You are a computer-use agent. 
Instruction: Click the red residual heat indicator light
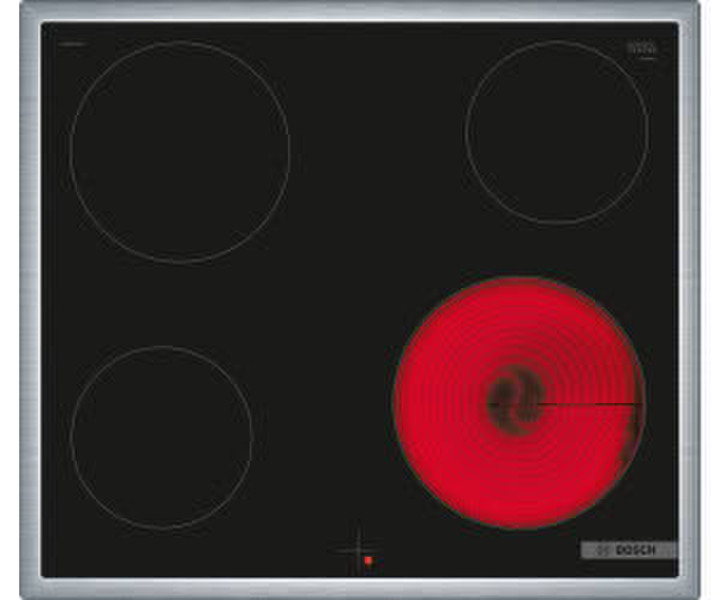coord(368,561)
